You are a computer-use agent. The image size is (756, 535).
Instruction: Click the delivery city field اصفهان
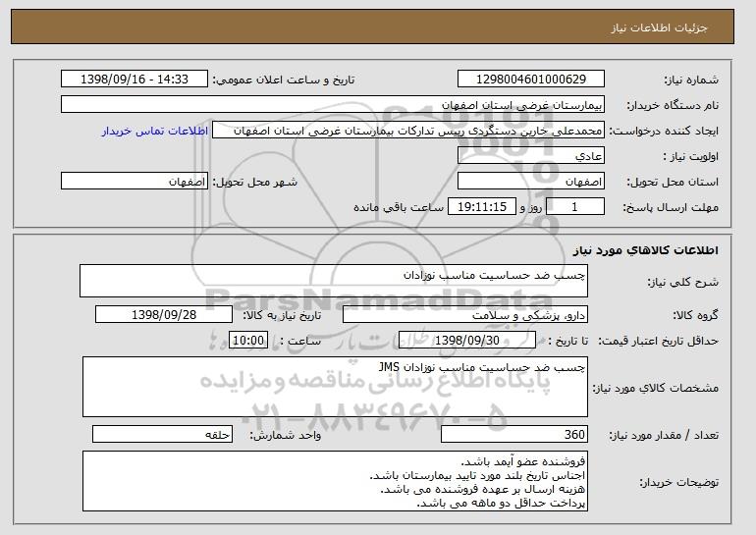[x=135, y=182]
